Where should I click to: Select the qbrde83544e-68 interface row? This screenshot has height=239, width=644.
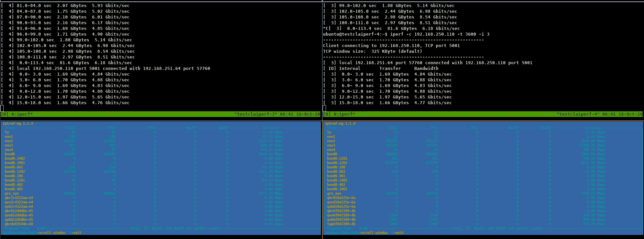click(19, 224)
